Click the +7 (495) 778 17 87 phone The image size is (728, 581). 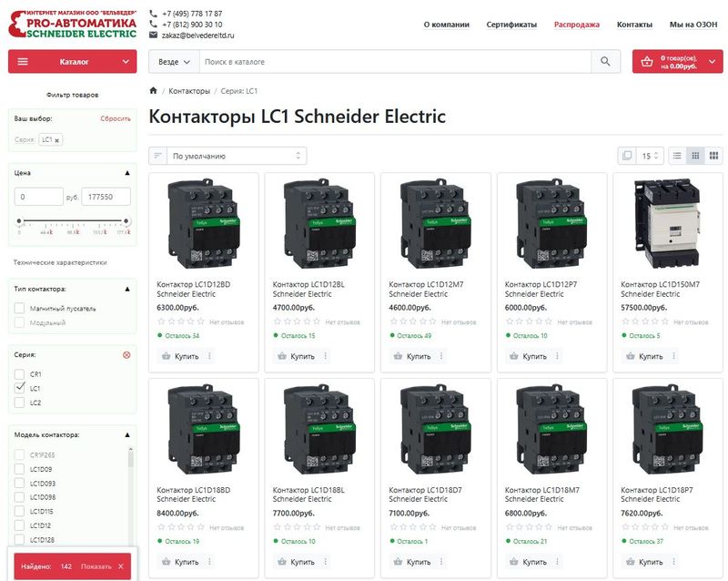[x=192, y=14]
